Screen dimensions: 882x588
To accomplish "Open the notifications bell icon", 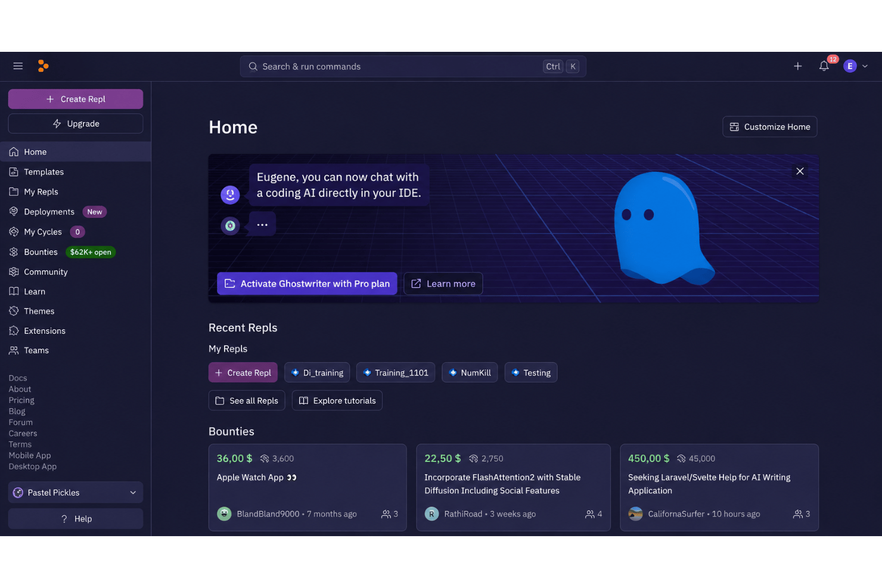I will coord(824,66).
